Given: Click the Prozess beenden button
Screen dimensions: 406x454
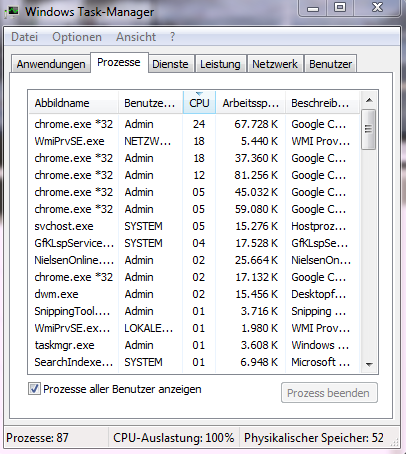Looking at the screenshot, I should pyautogui.click(x=329, y=393).
